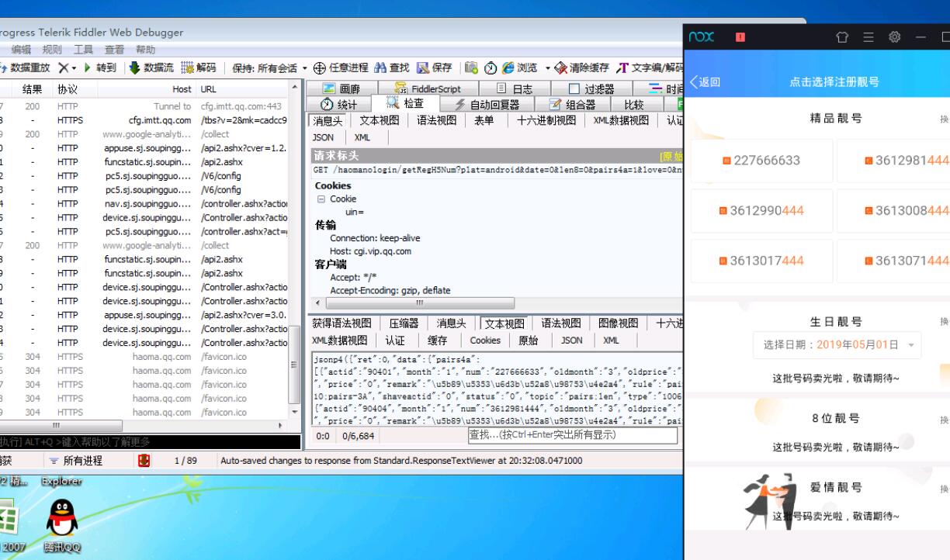Click the 所有进程 process filter in status bar
This screenshot has width=950, height=560.
(x=75, y=461)
